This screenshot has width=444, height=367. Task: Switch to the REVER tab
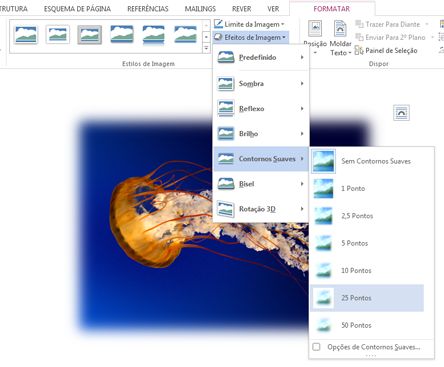[242, 9]
